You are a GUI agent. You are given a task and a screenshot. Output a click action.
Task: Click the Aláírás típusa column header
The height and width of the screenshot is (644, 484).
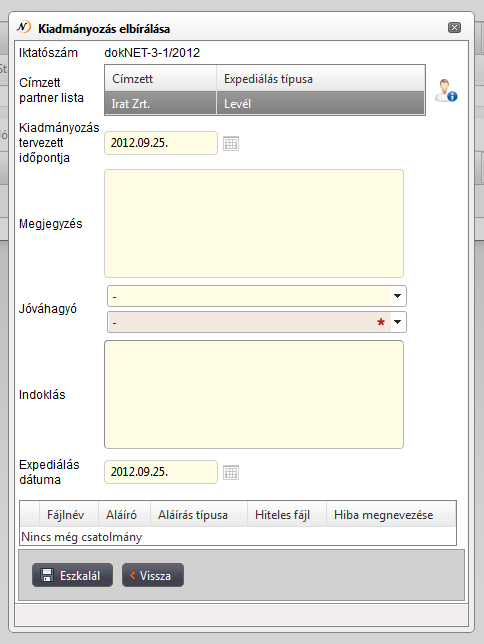point(199,514)
